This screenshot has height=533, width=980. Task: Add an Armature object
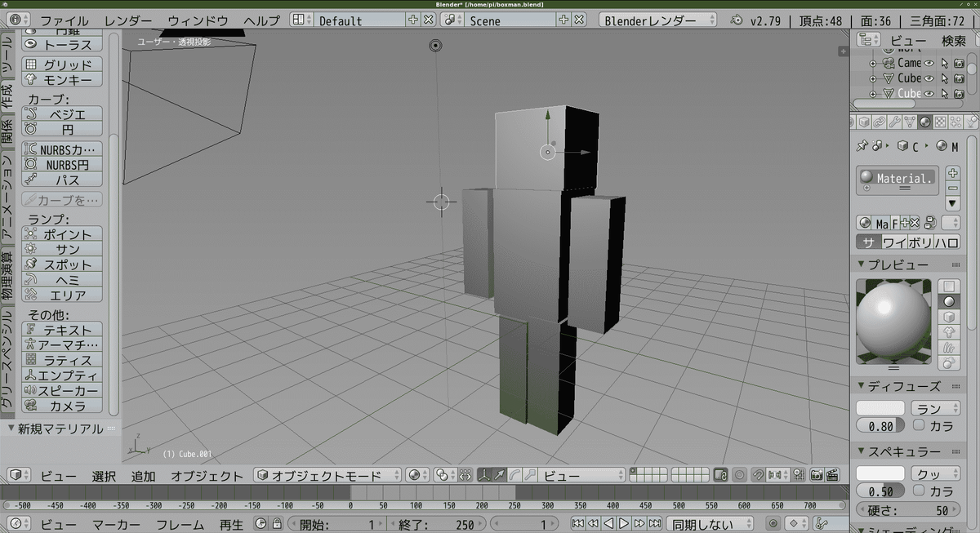[61, 345]
